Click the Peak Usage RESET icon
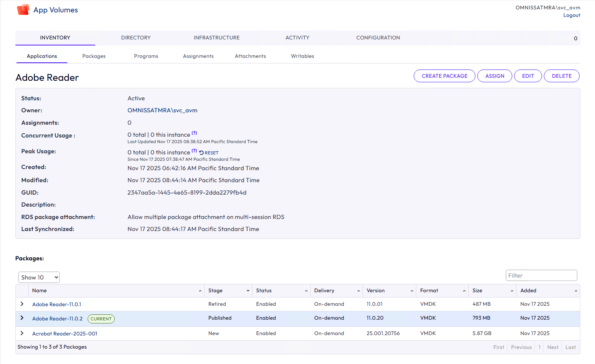 [x=202, y=153]
